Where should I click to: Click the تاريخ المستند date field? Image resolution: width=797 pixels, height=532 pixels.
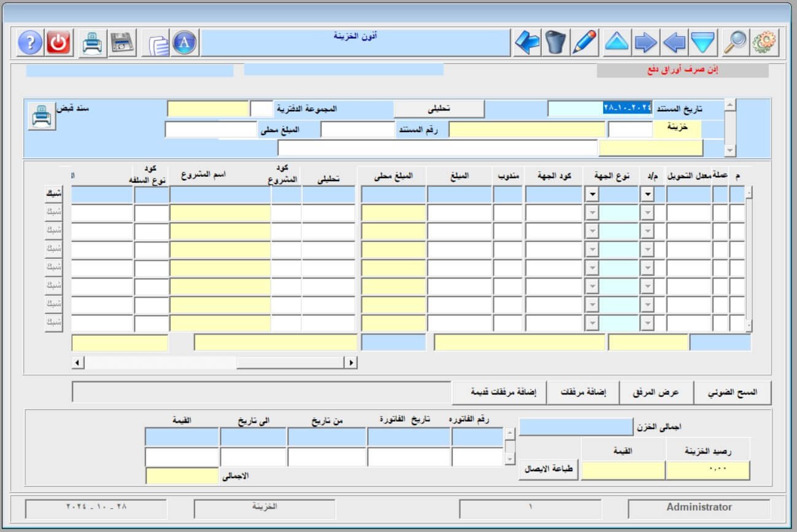599,109
